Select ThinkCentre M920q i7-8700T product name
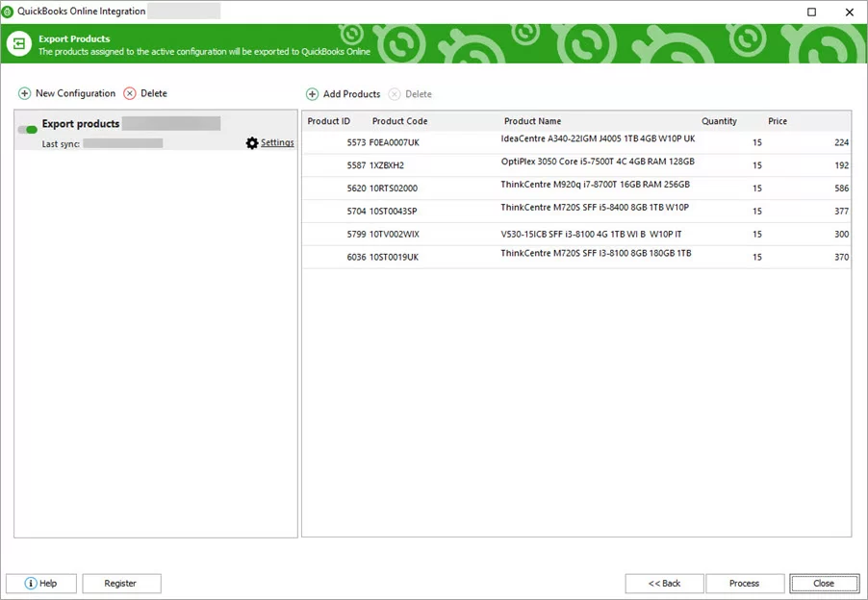Screen dimensions: 868x600 [x=595, y=185]
